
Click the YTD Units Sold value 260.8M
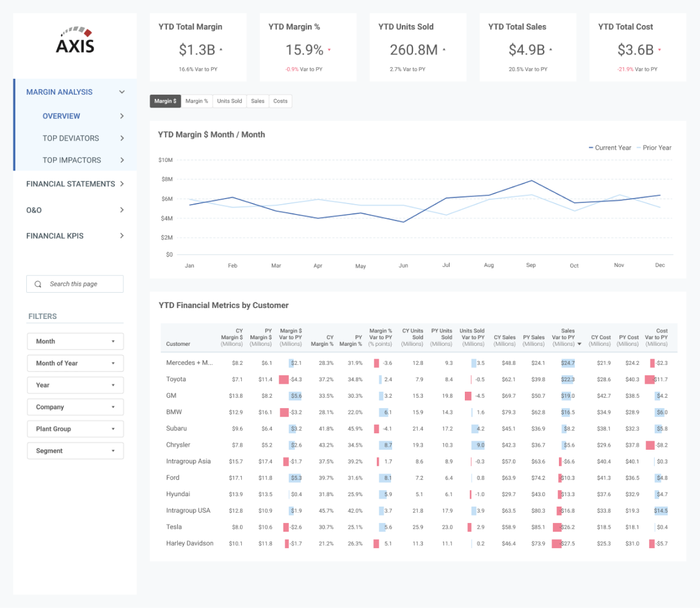click(x=414, y=49)
